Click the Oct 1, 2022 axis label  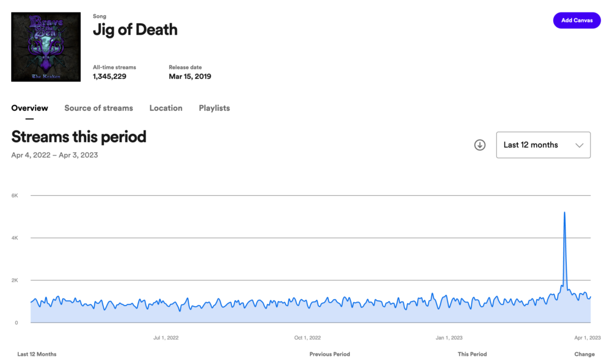coord(307,338)
